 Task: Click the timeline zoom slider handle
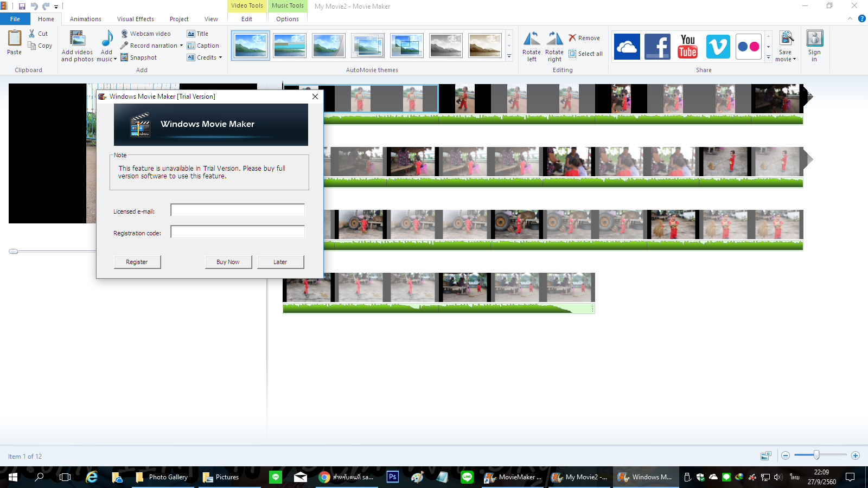click(816, 455)
